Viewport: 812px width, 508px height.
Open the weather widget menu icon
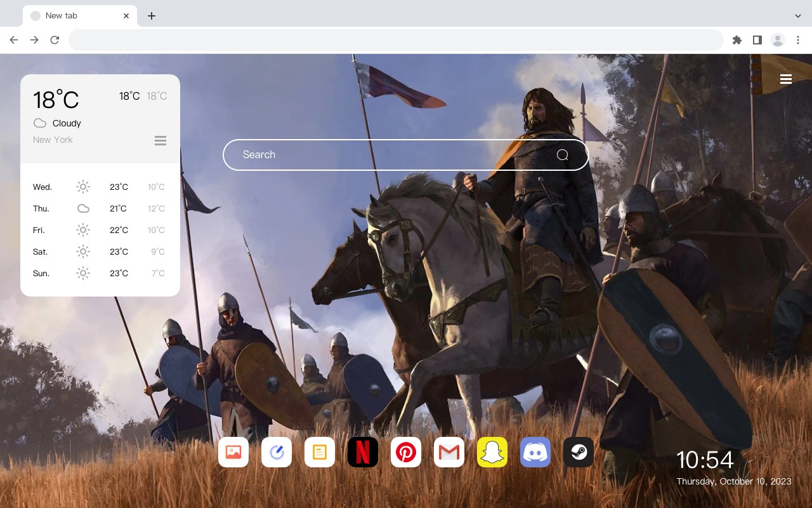tap(160, 140)
